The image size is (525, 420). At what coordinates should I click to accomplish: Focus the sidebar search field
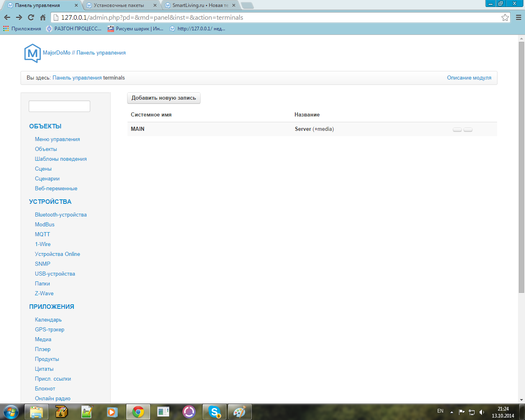59,106
